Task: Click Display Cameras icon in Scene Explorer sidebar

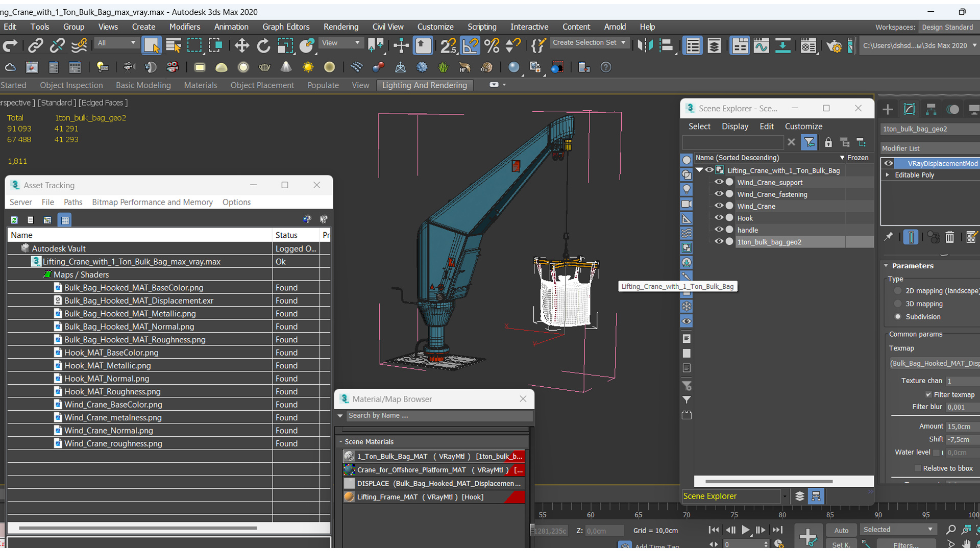Action: coord(687,204)
